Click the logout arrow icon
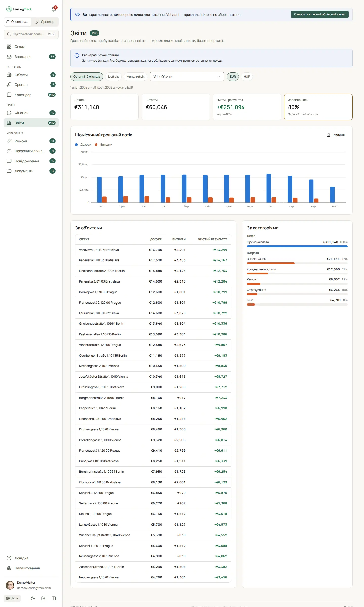Viewport: 364px width, 607px height. 43,598
